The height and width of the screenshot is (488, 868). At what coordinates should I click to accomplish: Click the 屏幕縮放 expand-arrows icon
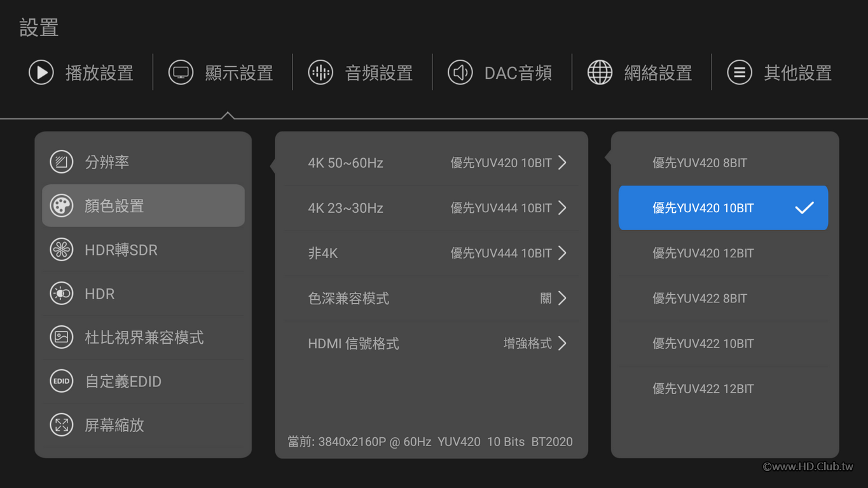pos(62,424)
